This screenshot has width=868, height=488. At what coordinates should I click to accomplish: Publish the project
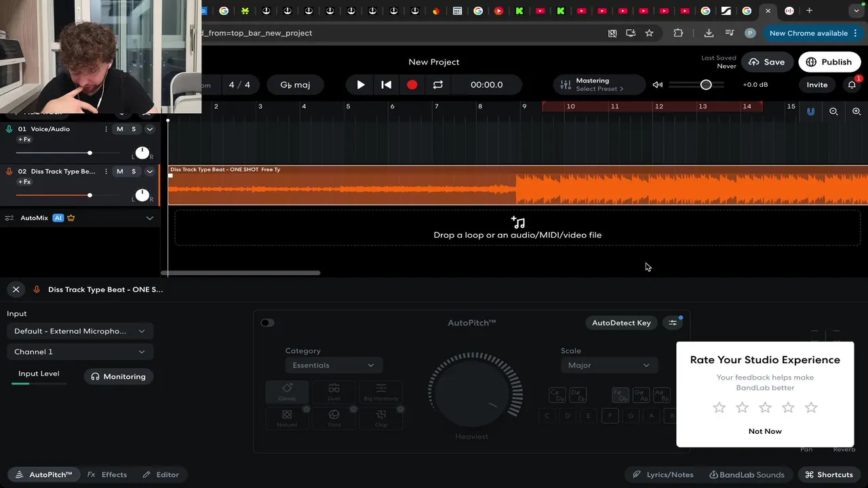829,62
